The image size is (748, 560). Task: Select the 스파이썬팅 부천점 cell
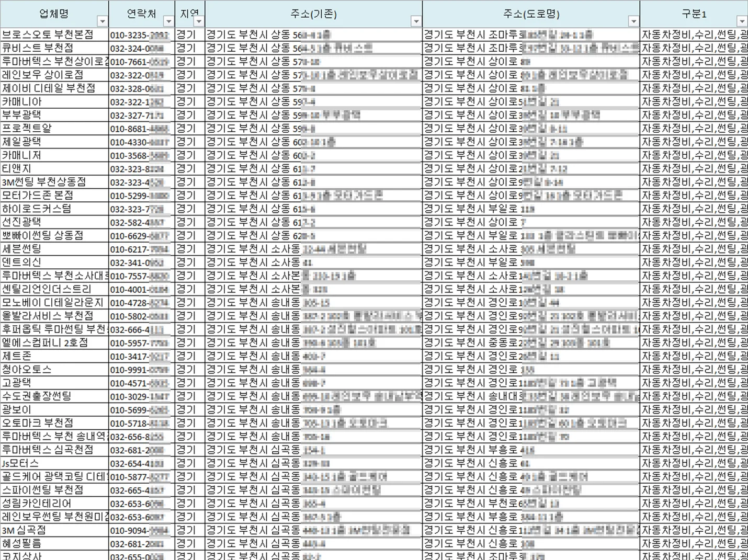coord(54,490)
